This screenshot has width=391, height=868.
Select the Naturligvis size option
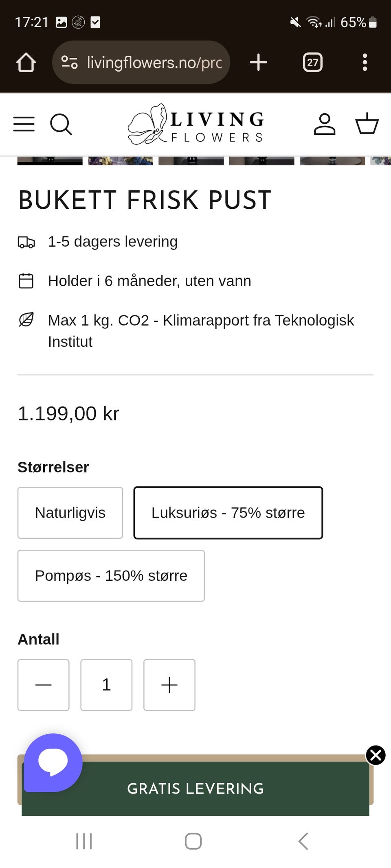(x=70, y=513)
